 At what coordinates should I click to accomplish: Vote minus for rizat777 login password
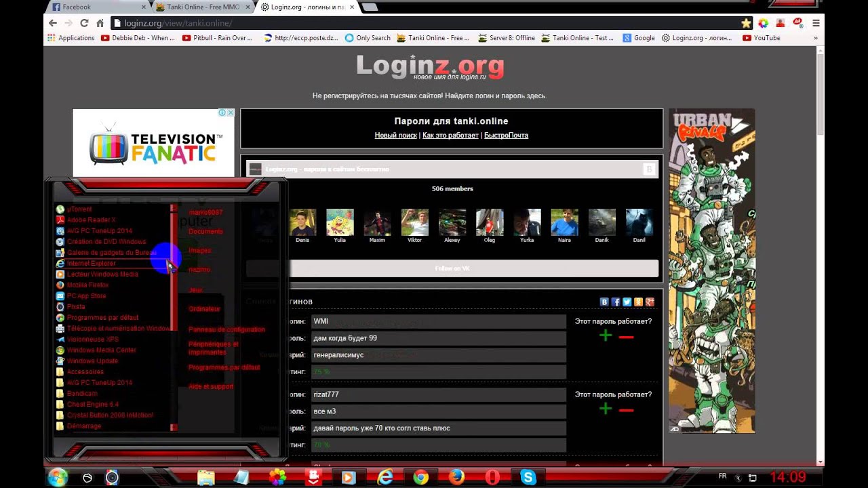click(627, 409)
